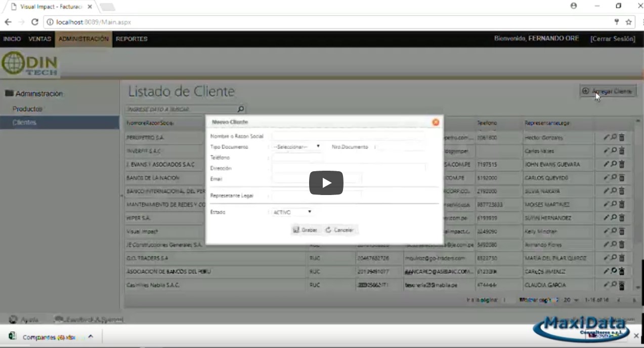Click the edit pencil for PERUPETRO S.A.
The height and width of the screenshot is (348, 644).
(606, 137)
